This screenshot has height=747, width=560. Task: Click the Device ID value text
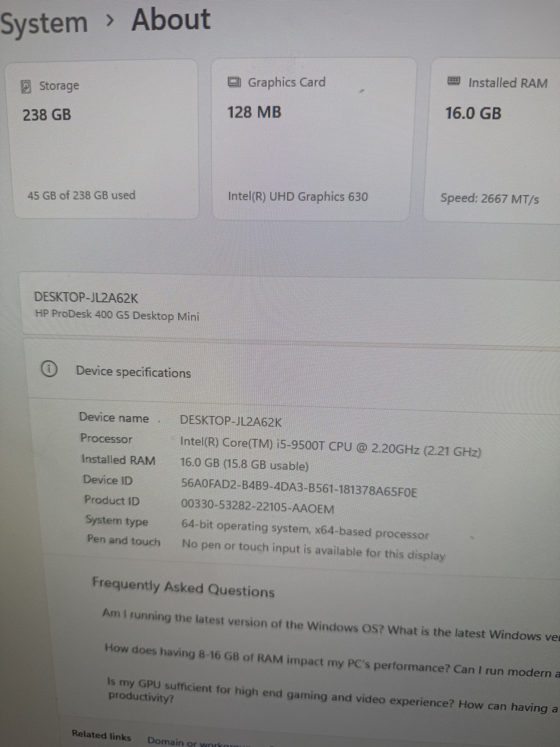click(299, 487)
